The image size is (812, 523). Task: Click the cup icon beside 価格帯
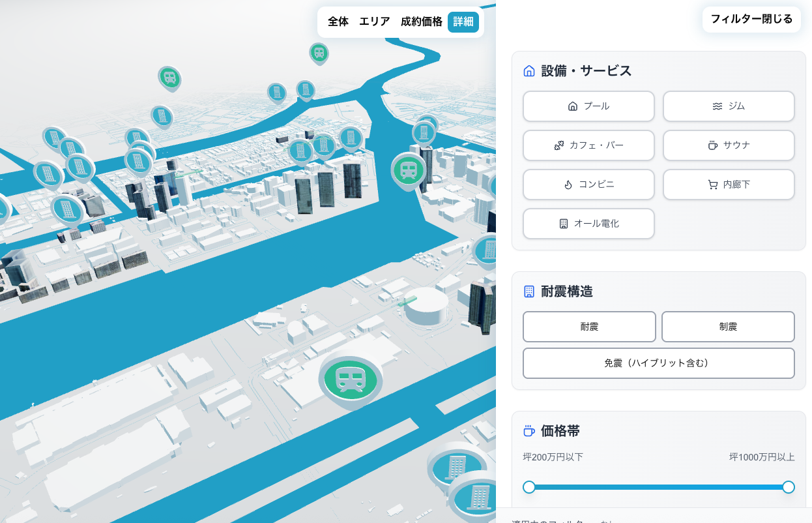pyautogui.click(x=529, y=431)
